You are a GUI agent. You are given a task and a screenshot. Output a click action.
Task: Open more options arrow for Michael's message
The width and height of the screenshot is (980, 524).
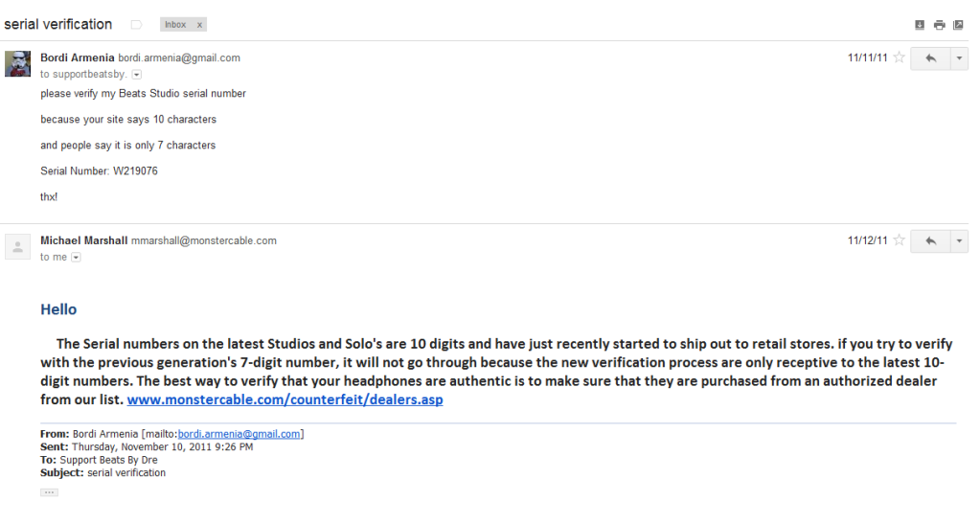(x=959, y=240)
